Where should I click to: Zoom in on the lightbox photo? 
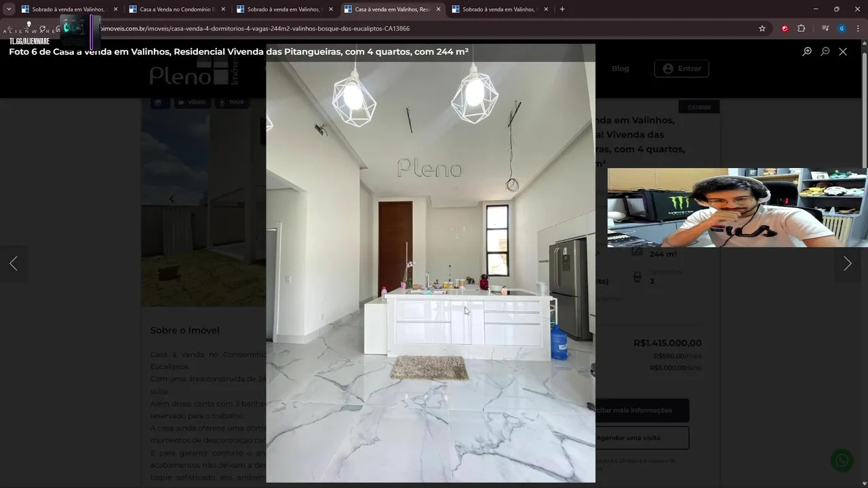tap(807, 52)
